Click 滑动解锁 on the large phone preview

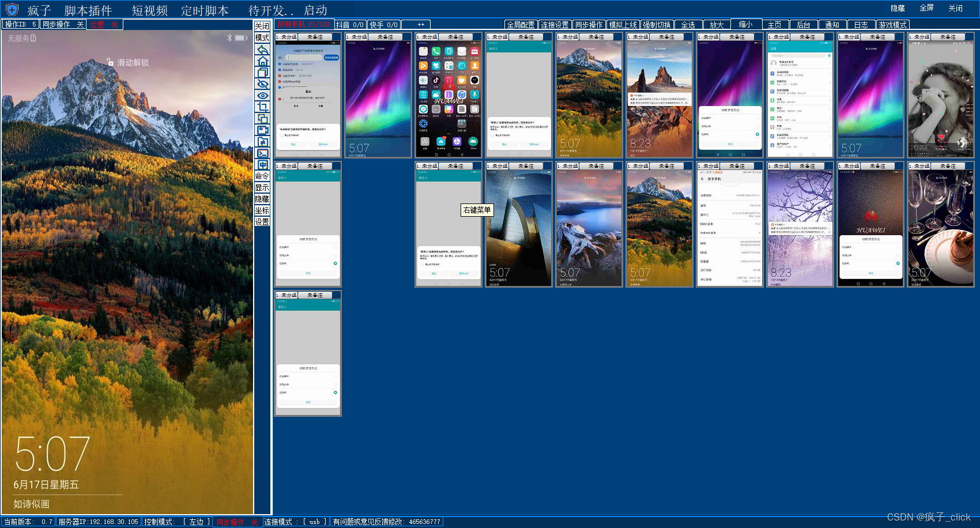click(133, 62)
